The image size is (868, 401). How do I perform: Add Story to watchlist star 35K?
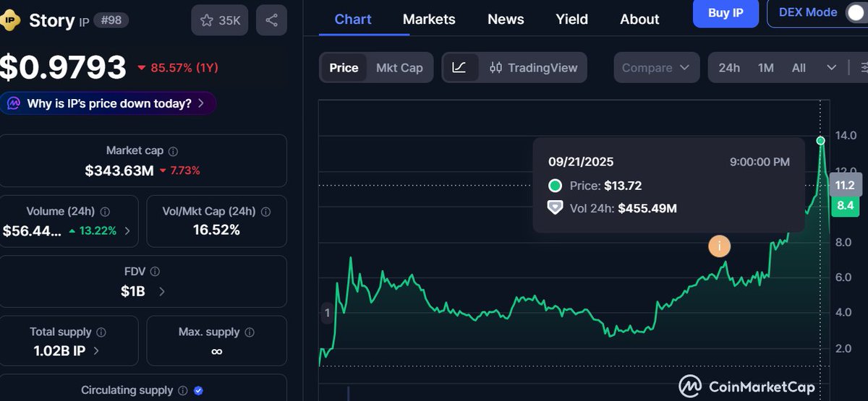tap(220, 20)
